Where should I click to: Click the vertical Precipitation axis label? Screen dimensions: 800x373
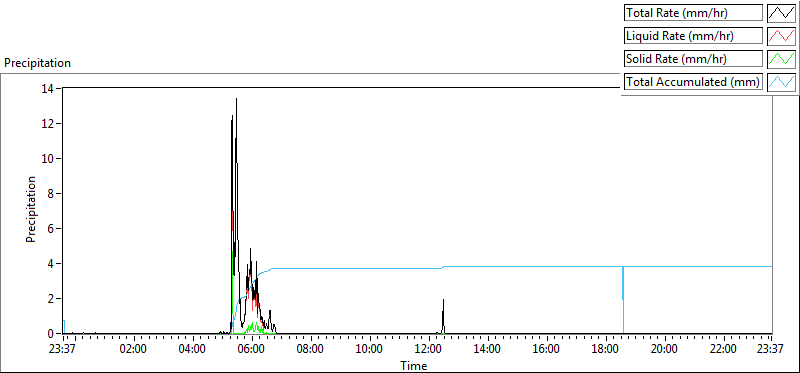click(31, 209)
